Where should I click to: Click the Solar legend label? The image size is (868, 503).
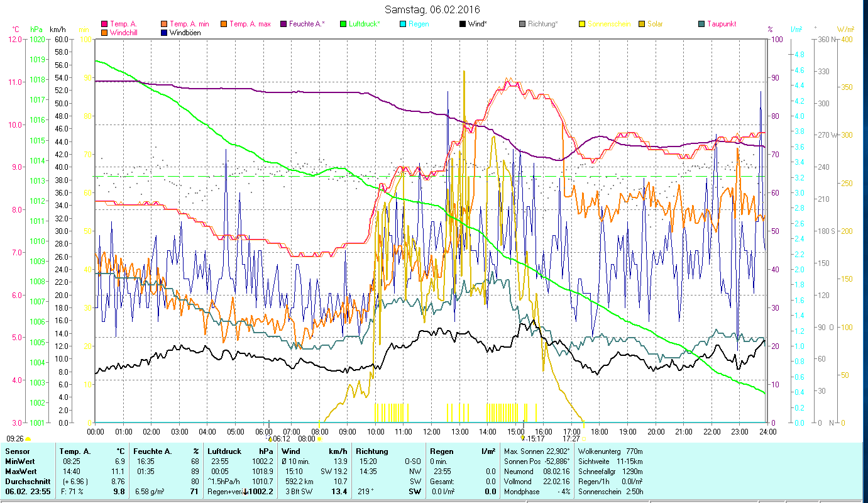coord(655,24)
